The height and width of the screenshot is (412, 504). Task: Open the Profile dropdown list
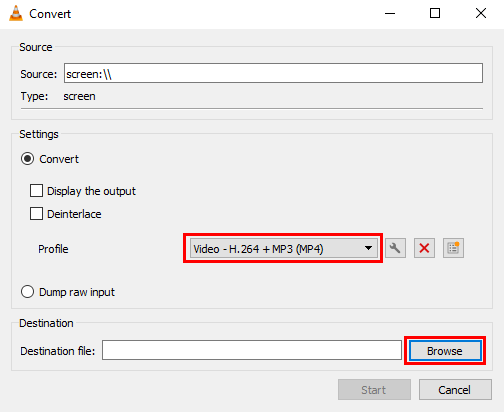tap(284, 248)
